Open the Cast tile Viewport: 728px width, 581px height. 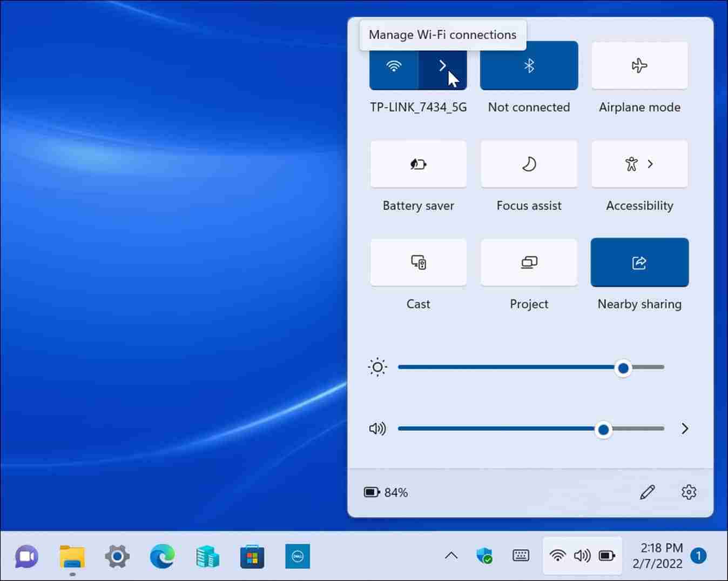[418, 263]
